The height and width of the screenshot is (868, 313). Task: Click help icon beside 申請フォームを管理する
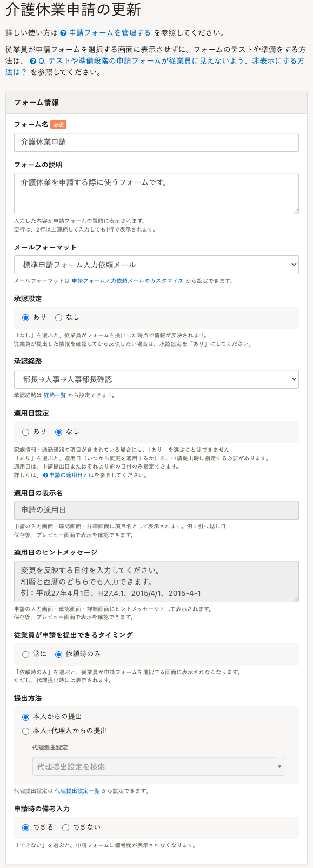[x=64, y=33]
